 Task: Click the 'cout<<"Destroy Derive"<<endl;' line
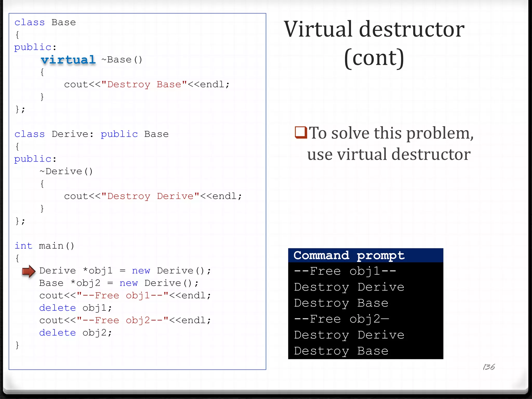click(x=153, y=196)
